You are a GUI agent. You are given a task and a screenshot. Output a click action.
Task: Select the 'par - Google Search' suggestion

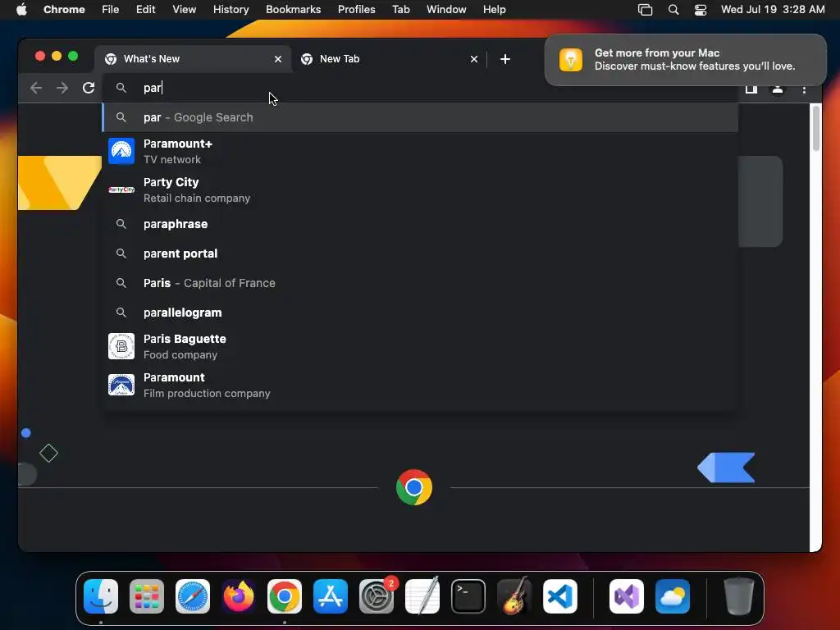(420, 117)
